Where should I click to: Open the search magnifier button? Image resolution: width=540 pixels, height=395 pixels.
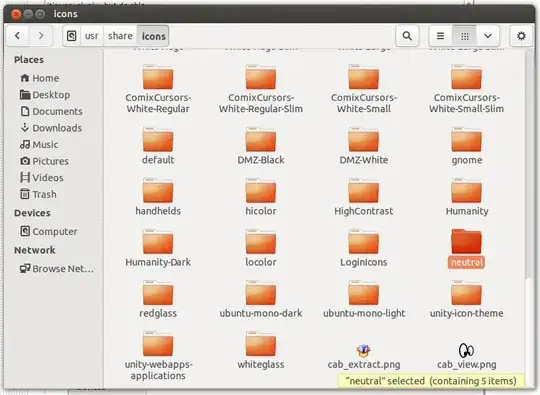click(x=407, y=36)
